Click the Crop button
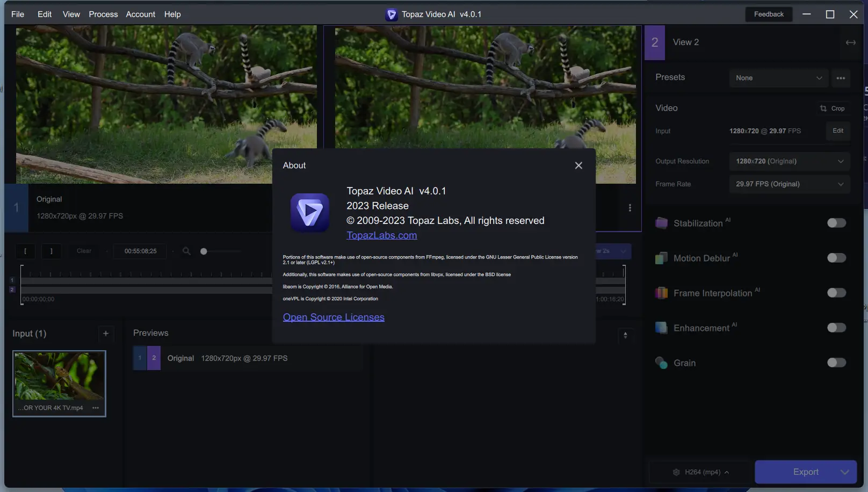Image resolution: width=868 pixels, height=492 pixels. 833,108
